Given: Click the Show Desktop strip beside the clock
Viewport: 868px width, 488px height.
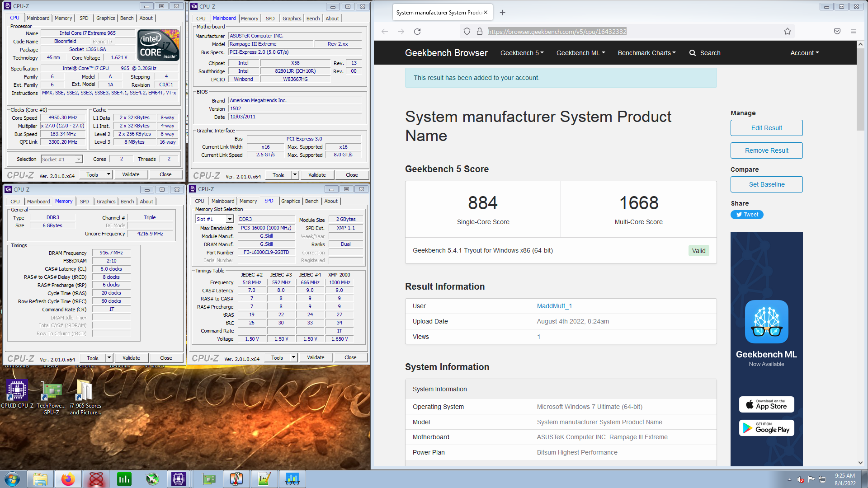Looking at the screenshot, I should tap(864, 479).
